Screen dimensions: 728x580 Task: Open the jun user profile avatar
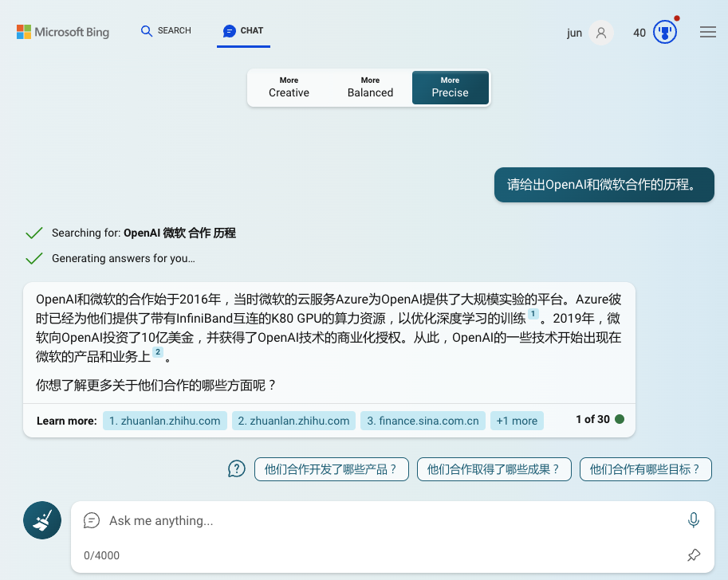pyautogui.click(x=600, y=33)
